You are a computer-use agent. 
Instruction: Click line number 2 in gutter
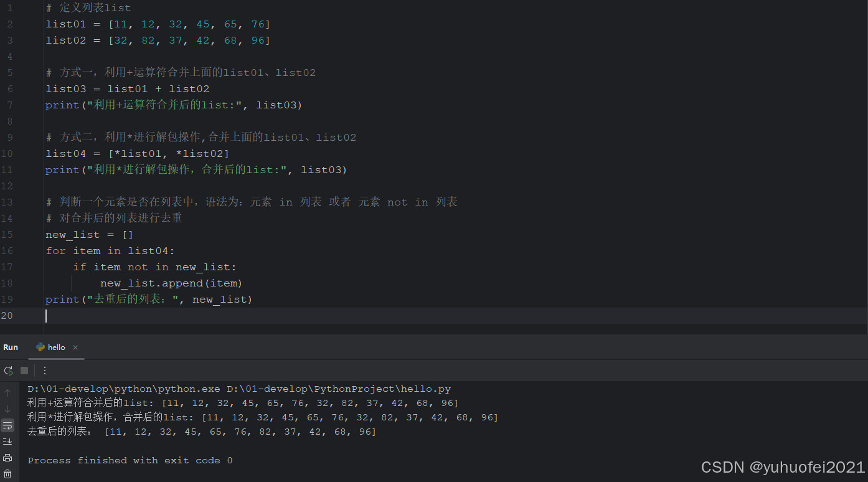click(x=9, y=24)
